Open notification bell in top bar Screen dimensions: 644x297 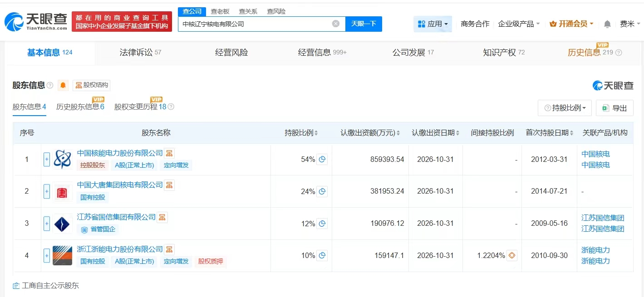tap(607, 24)
